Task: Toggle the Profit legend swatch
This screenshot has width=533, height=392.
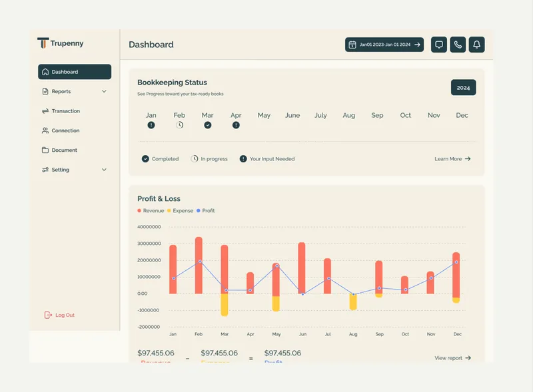Action: tap(198, 210)
